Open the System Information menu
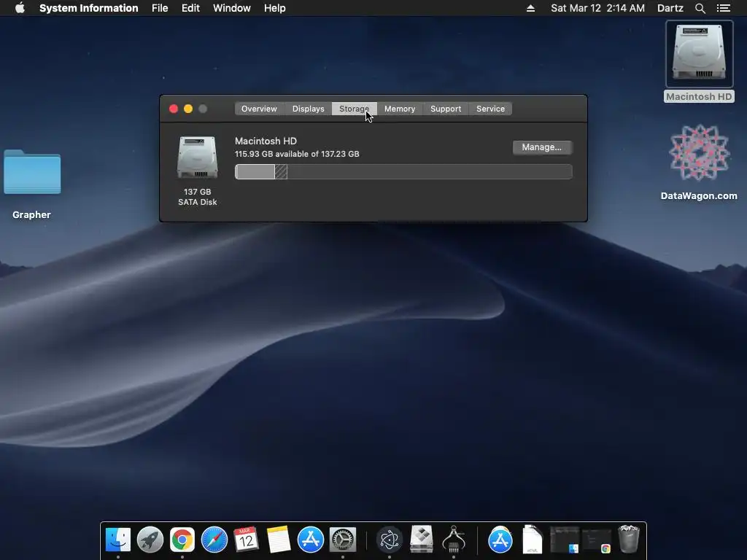 [88, 8]
